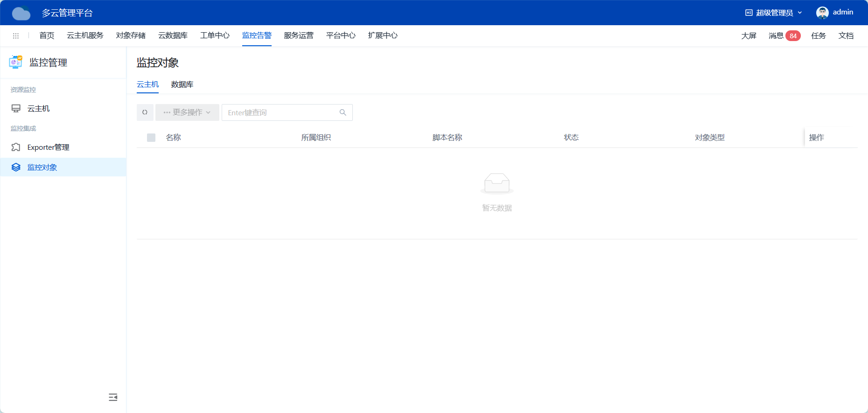This screenshot has height=413, width=868.
Task: Click the 84 unread messages badge
Action: (793, 36)
